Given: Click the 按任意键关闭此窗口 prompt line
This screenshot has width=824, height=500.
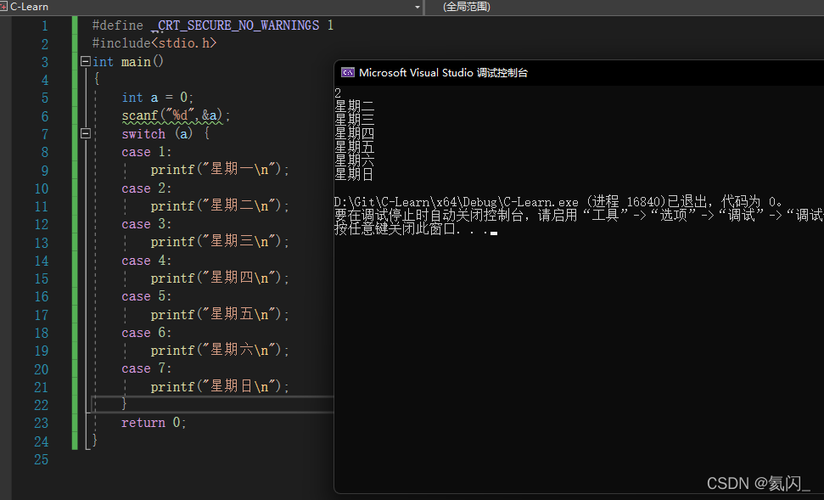Looking at the screenshot, I should point(415,229).
